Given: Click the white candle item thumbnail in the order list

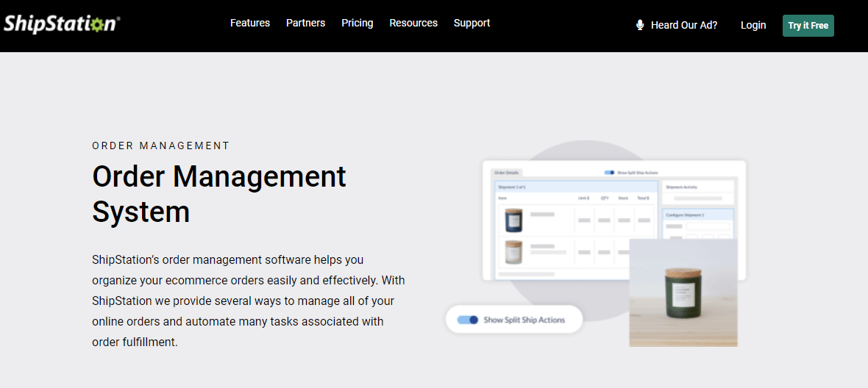Looking at the screenshot, I should [513, 252].
